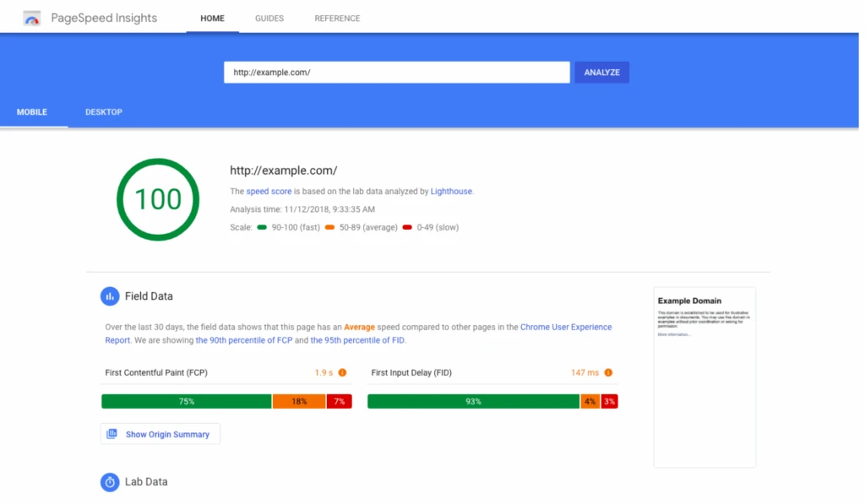Screen dimensions: 865x504
Task: Click the Lab Data clock icon
Action: [110, 482]
